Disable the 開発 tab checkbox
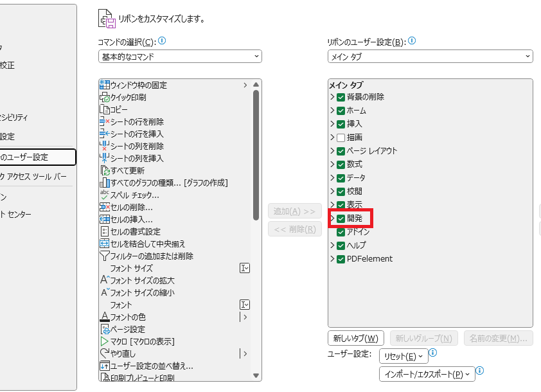This screenshot has height=392, width=541. tap(340, 218)
